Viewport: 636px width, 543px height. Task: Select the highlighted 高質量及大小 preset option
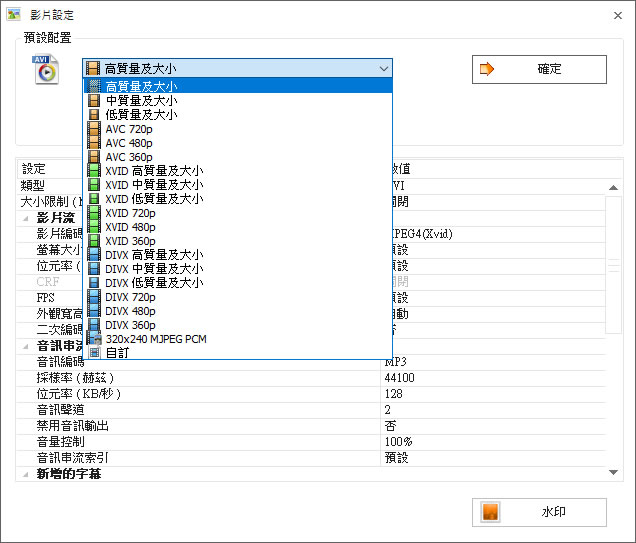click(x=238, y=86)
